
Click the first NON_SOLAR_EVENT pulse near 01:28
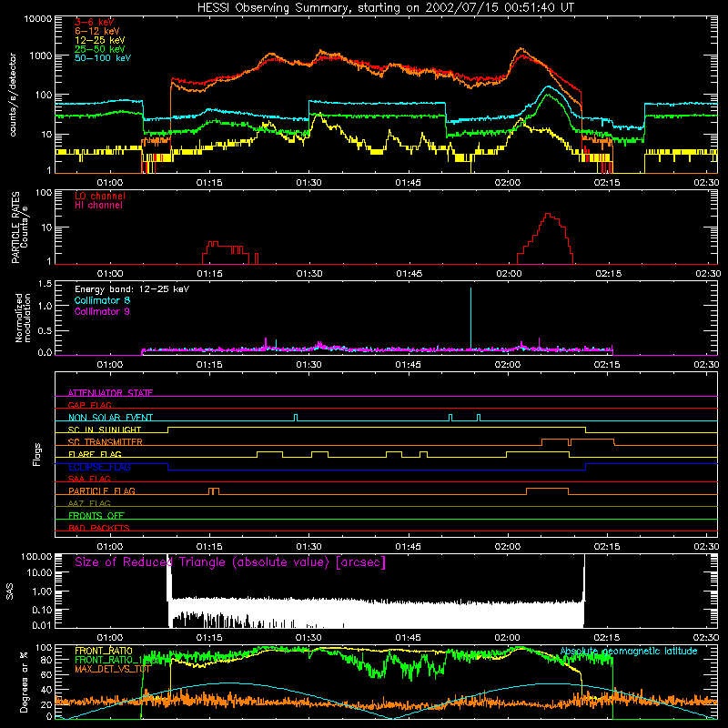[x=296, y=418]
